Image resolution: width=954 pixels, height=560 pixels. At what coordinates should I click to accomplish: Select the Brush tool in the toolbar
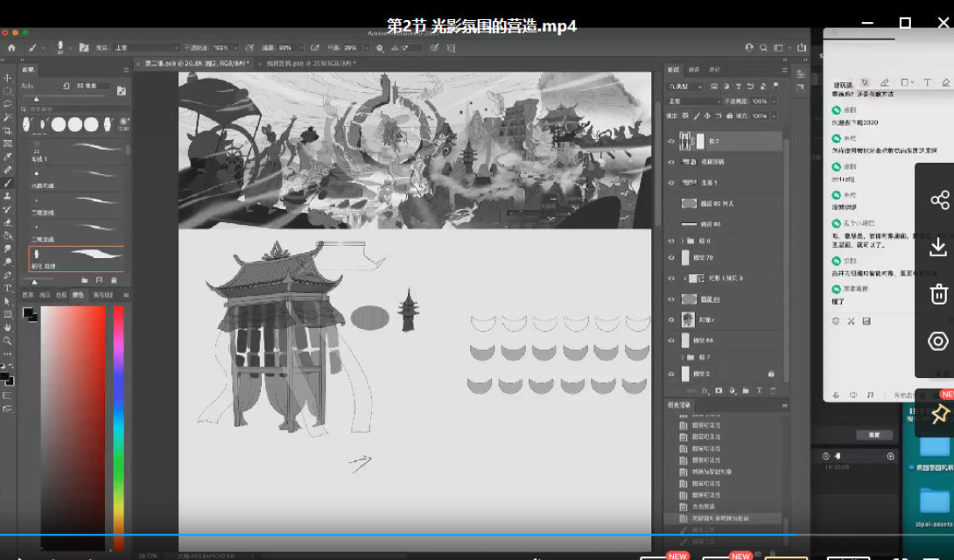pos(7,183)
